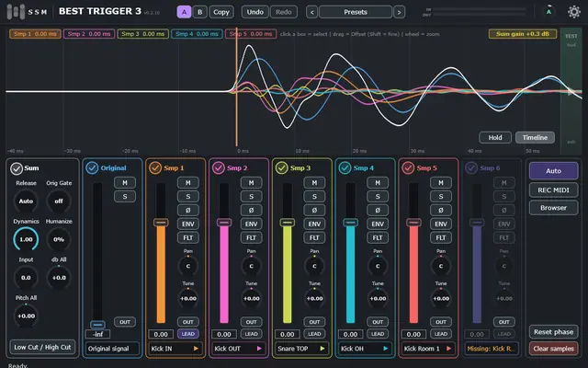Mute the Original channel with M
The width and height of the screenshot is (588, 368).
click(x=125, y=182)
